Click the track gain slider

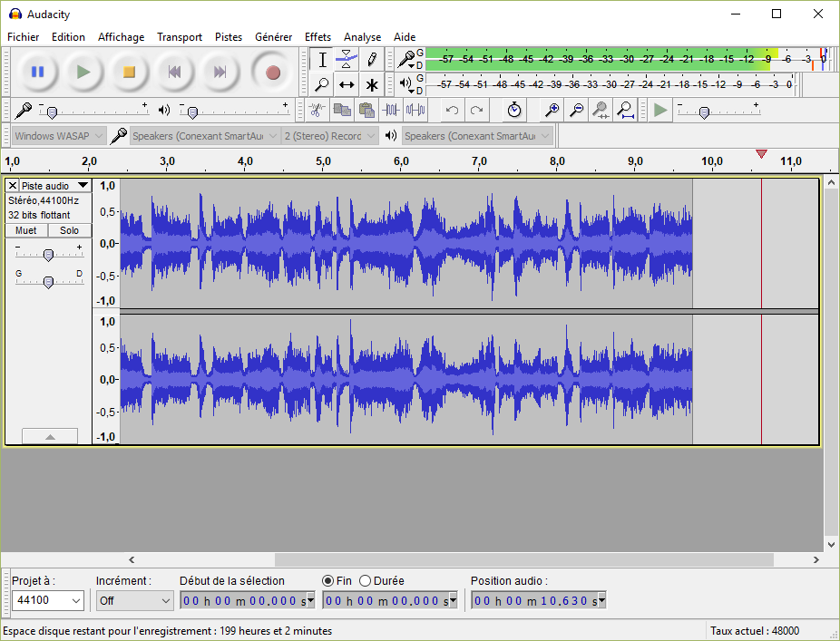click(48, 255)
